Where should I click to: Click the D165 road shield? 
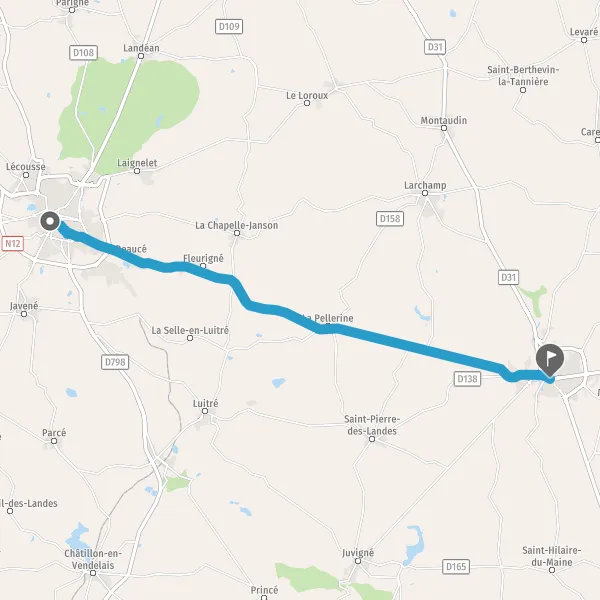pos(456,566)
